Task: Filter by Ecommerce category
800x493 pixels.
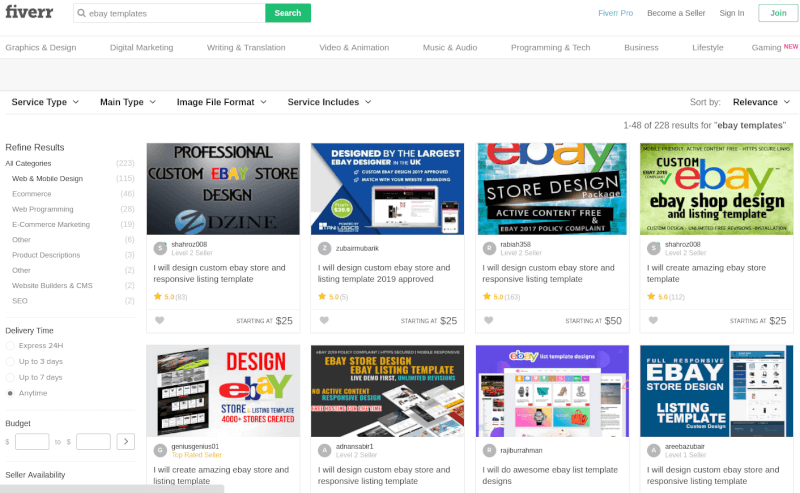Action: (32, 194)
